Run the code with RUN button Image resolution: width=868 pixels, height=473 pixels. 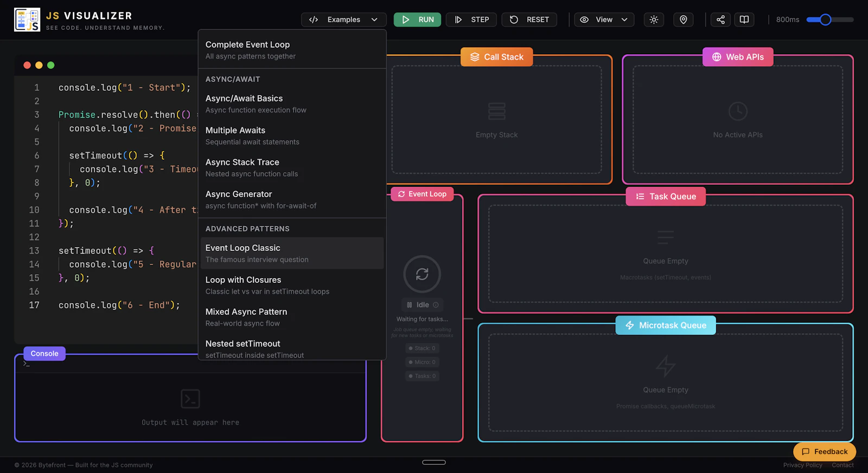pyautogui.click(x=417, y=20)
